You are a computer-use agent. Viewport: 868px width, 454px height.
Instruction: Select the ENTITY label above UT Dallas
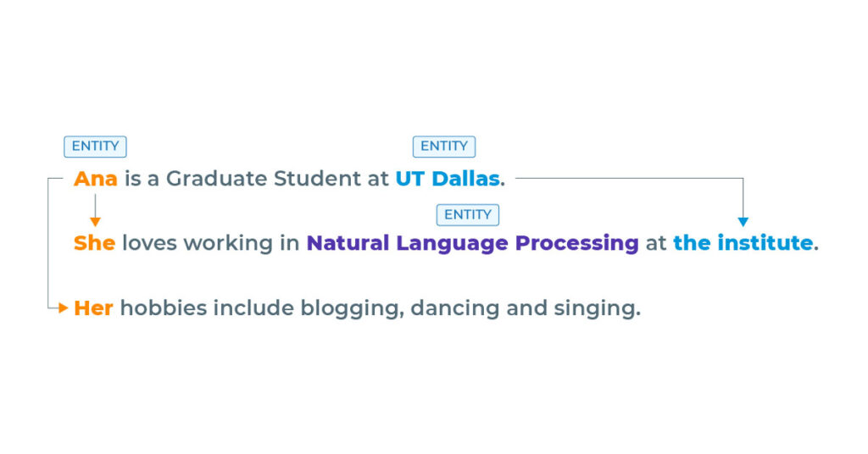click(443, 147)
